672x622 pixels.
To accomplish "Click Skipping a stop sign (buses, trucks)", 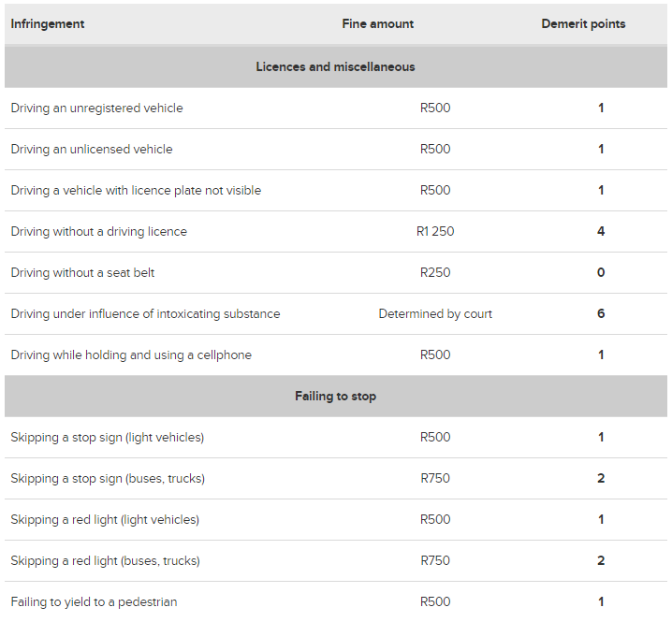I will (108, 478).
